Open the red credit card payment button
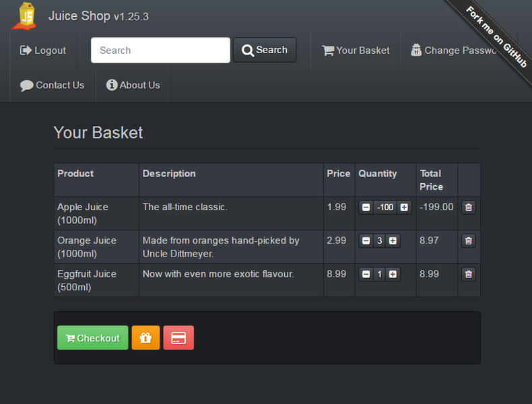The width and height of the screenshot is (532, 404). (x=178, y=338)
